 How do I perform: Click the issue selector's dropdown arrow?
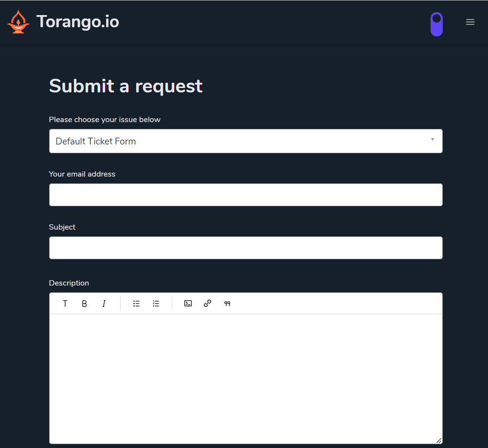pos(433,140)
